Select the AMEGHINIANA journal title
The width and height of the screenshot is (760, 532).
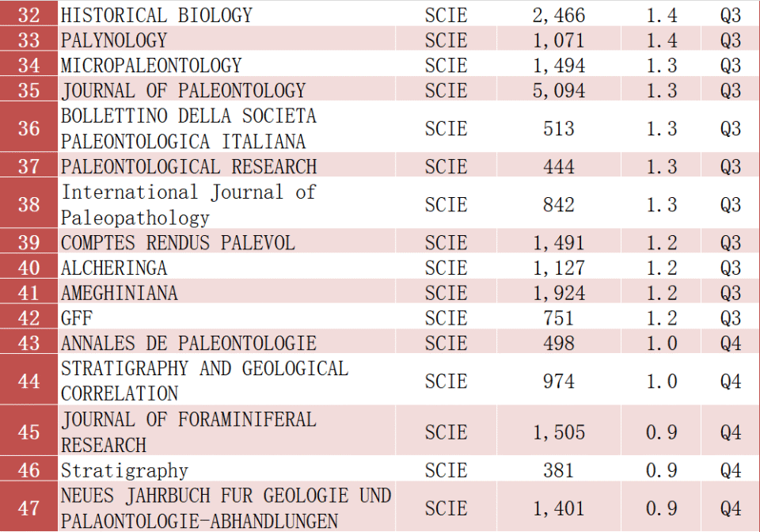point(120,294)
